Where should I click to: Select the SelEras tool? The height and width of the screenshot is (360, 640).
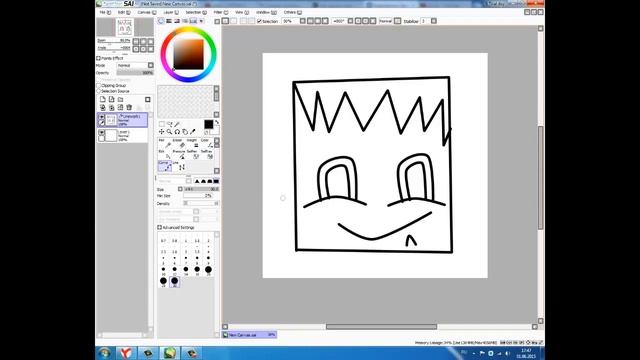click(x=207, y=154)
